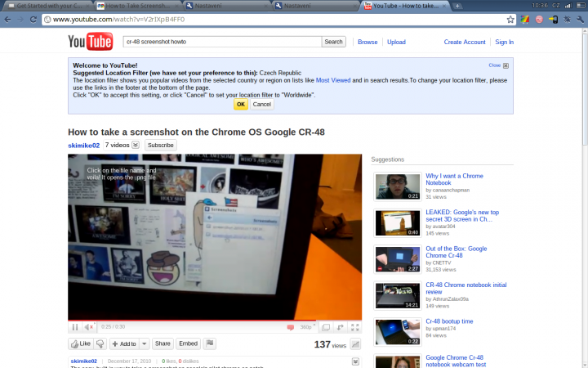Show video statistics with the chart icon
Screen dimensions: 588x368
click(355, 343)
